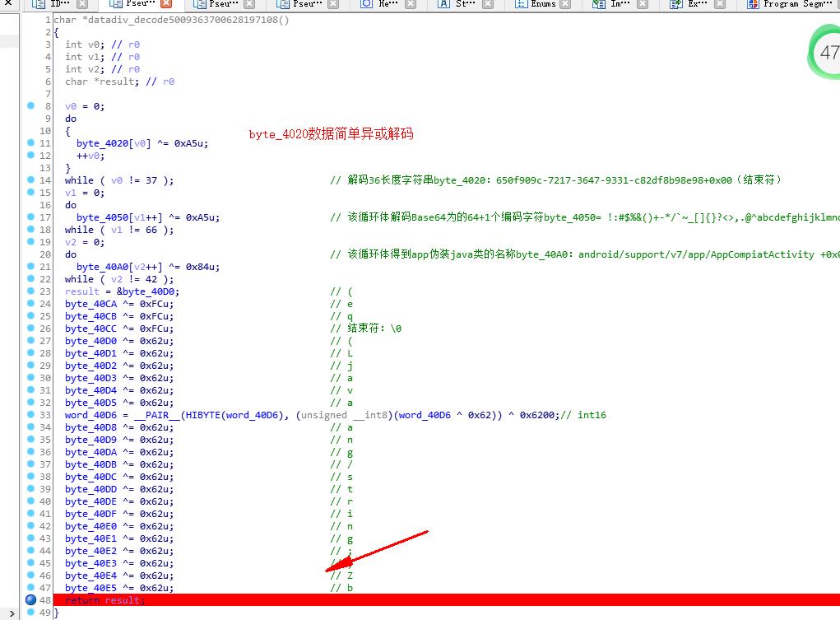The width and height of the screenshot is (840, 620).
Task: Toggle the breakpoint dot beside line 8
Action: [32, 106]
